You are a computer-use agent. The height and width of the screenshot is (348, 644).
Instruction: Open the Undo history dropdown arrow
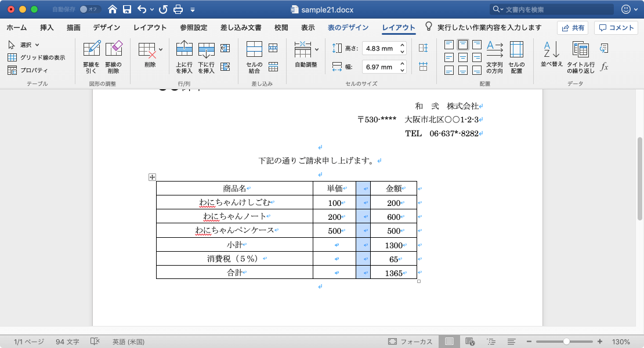tap(152, 9)
